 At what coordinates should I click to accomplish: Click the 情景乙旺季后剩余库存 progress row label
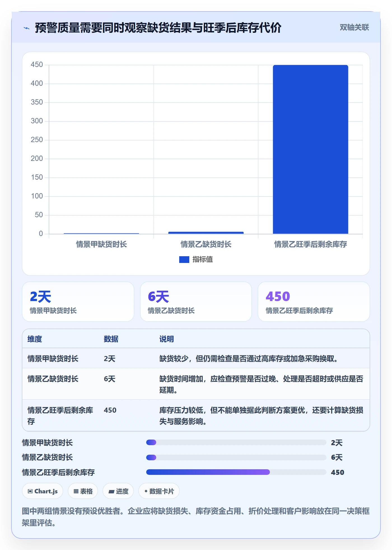(x=58, y=473)
